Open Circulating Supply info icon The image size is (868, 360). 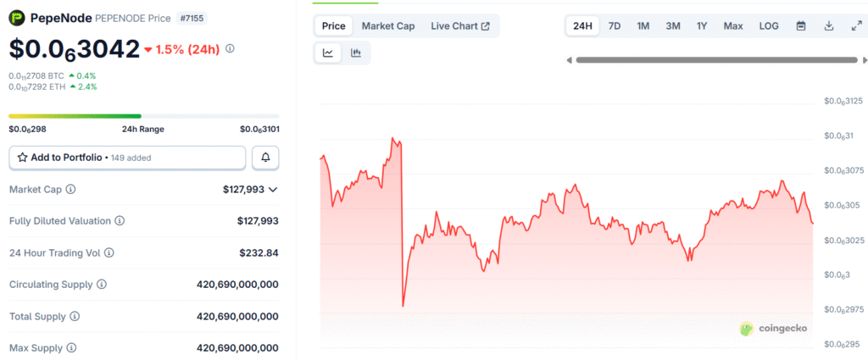coord(102,285)
